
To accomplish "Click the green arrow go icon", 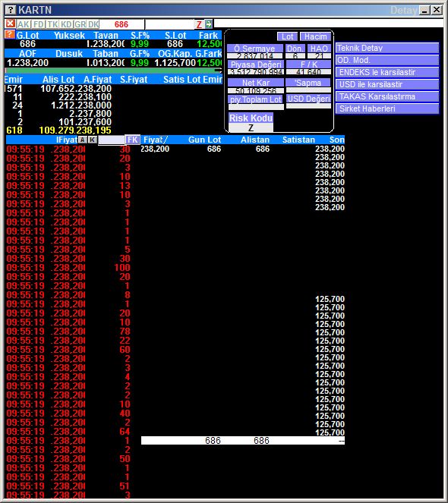I will click(209, 24).
